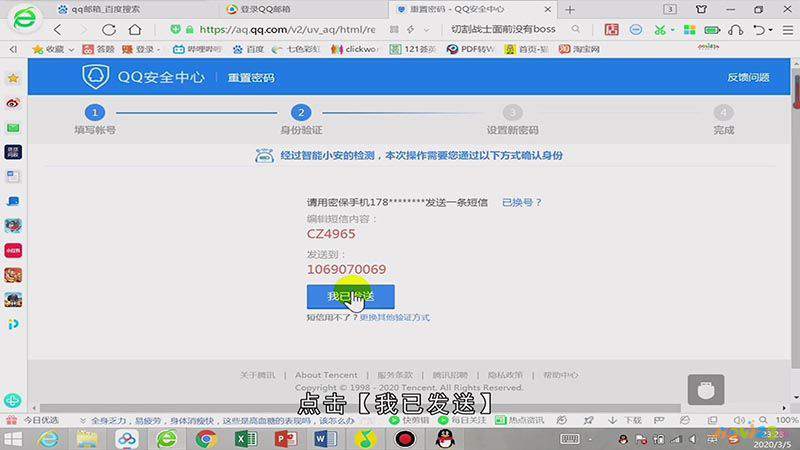Screen dimensions: 800x450
Task: Click the address bar URL field
Action: [x=287, y=30]
